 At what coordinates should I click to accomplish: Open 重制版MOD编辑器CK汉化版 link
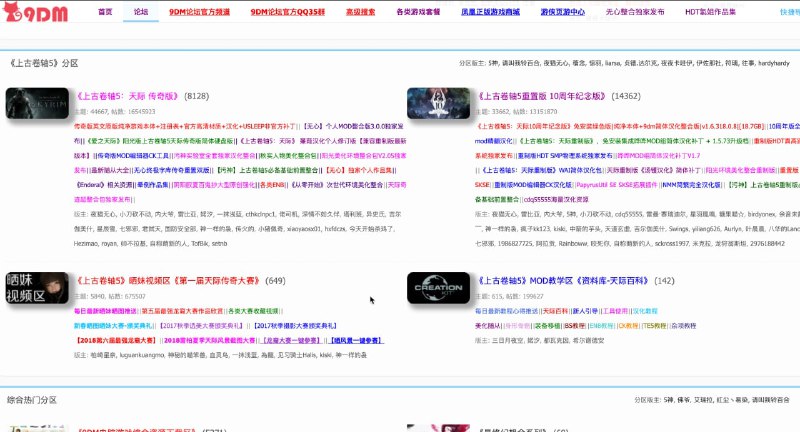[x=533, y=185]
